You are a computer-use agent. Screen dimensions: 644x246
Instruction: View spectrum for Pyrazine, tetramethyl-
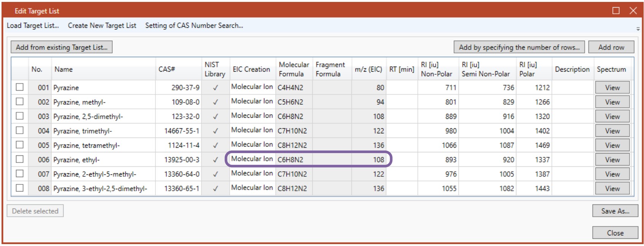pos(612,145)
